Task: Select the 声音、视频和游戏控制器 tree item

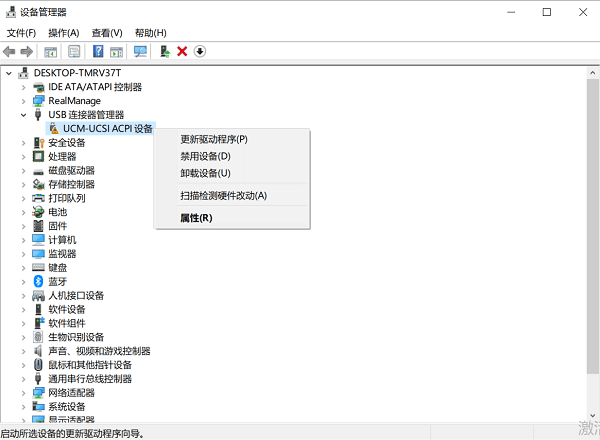Action: click(x=98, y=351)
